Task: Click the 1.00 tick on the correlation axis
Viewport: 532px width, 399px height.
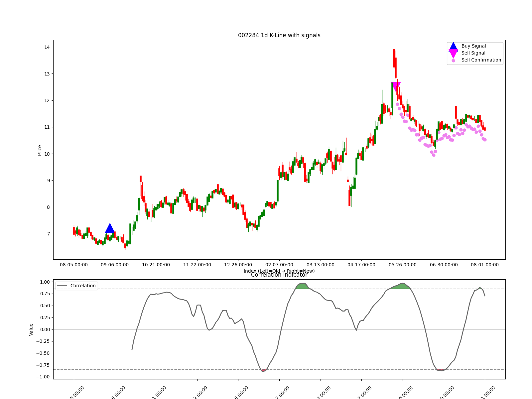Action: (x=45, y=282)
